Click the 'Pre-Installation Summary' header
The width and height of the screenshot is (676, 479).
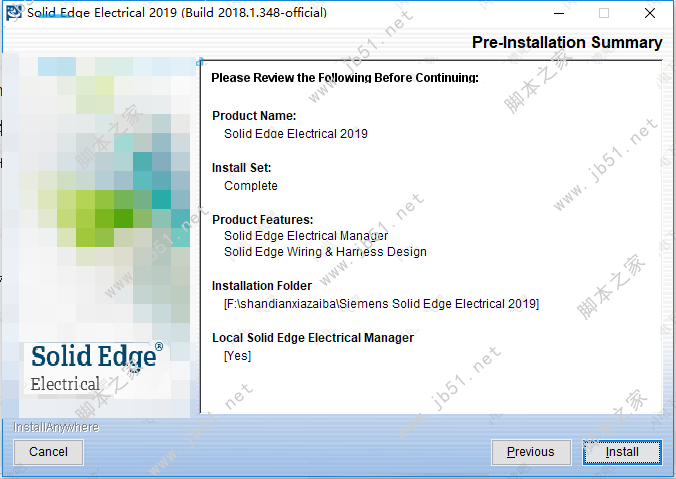point(567,42)
